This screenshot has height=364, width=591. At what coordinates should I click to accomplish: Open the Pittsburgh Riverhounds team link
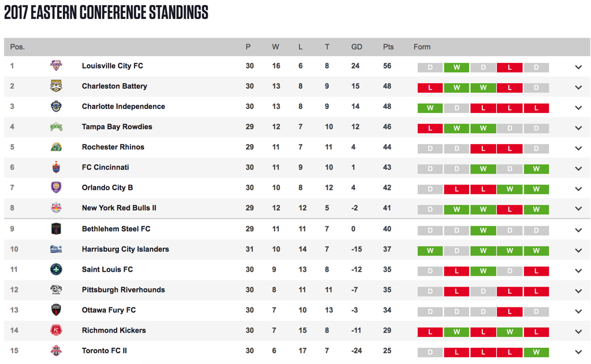(x=124, y=290)
